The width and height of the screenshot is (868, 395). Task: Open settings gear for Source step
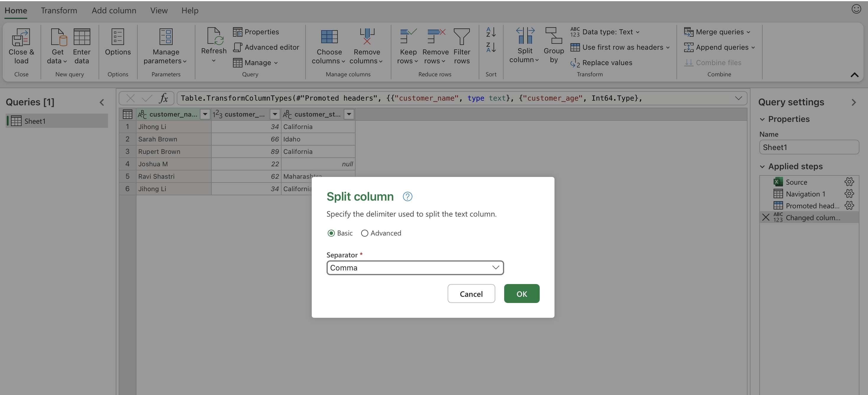pyautogui.click(x=849, y=182)
